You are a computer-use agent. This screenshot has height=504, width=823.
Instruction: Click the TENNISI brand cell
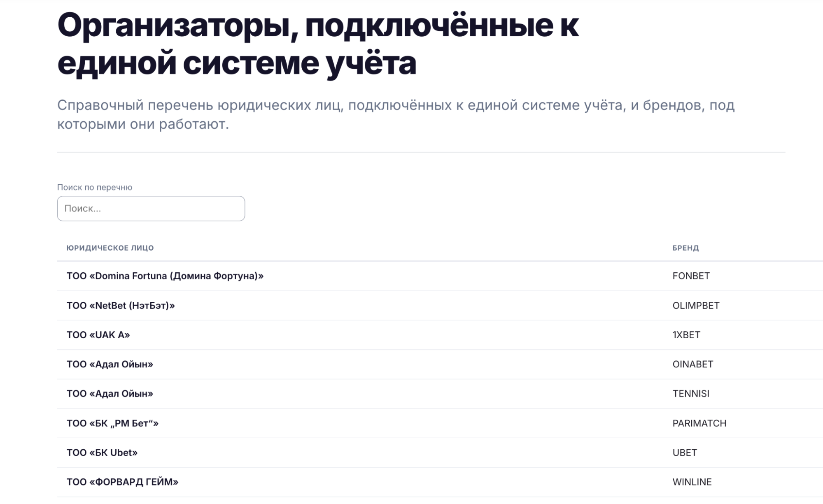(x=691, y=394)
